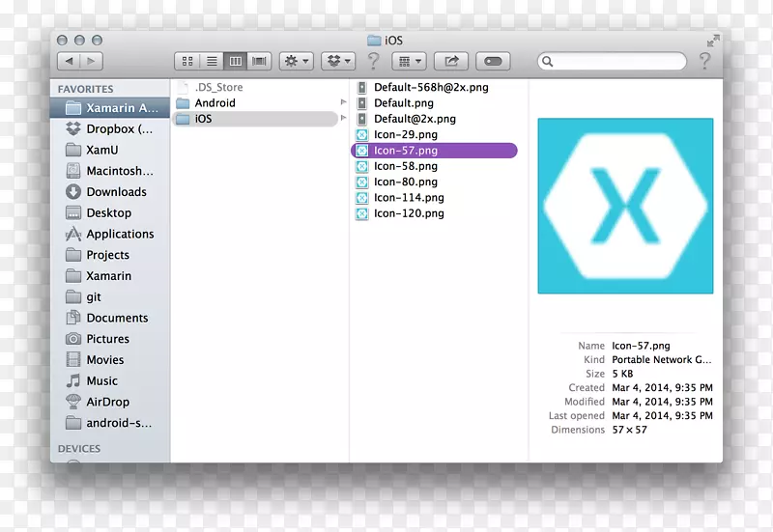Select the Default.png file
The height and width of the screenshot is (532, 773).
pos(434,103)
